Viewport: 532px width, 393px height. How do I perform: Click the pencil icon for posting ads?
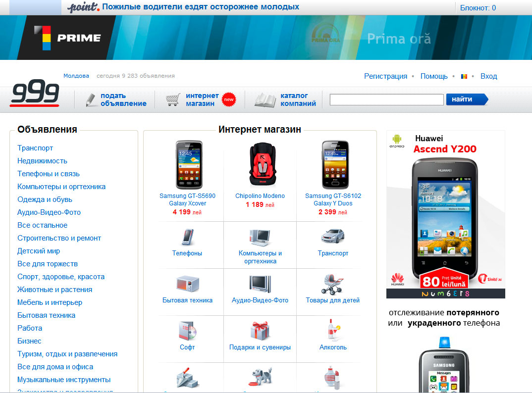pos(91,99)
